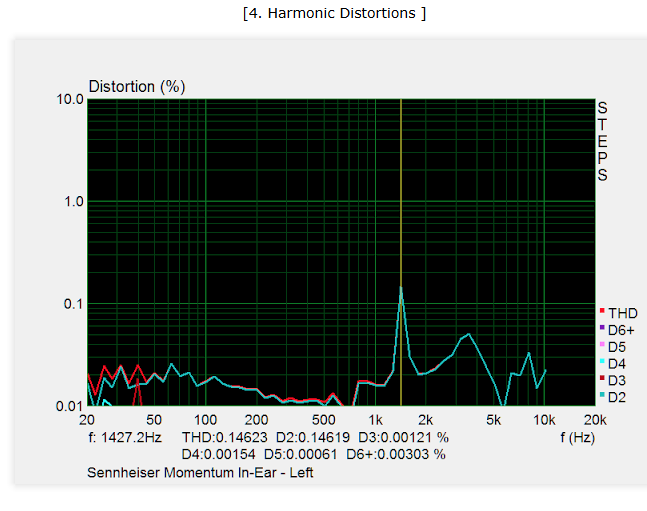Click the 100 frequency axis label
This screenshot has width=647, height=511.
[x=205, y=420]
